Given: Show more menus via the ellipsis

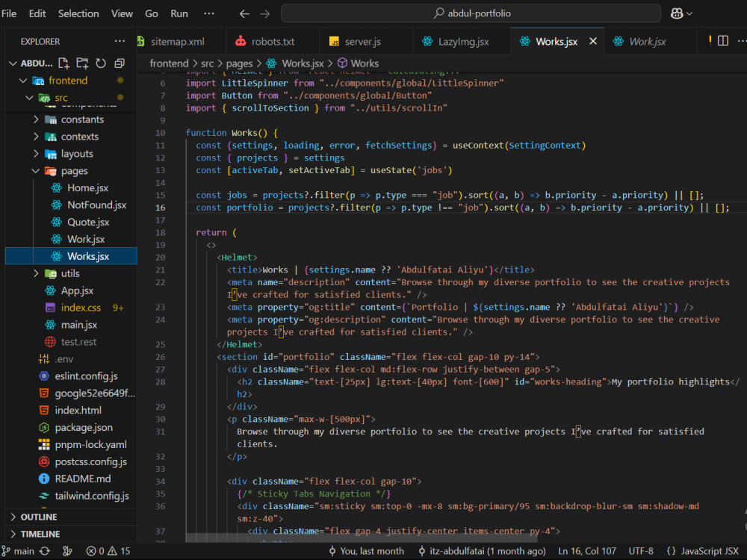Looking at the screenshot, I should (208, 13).
